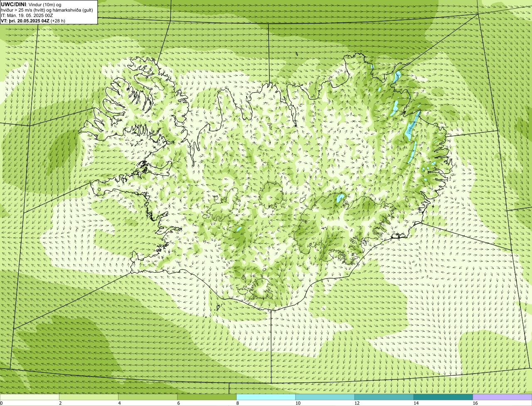Click the palest 0–2 m/s legend swatch
This screenshot has width=532, height=406.
pos(30,397)
